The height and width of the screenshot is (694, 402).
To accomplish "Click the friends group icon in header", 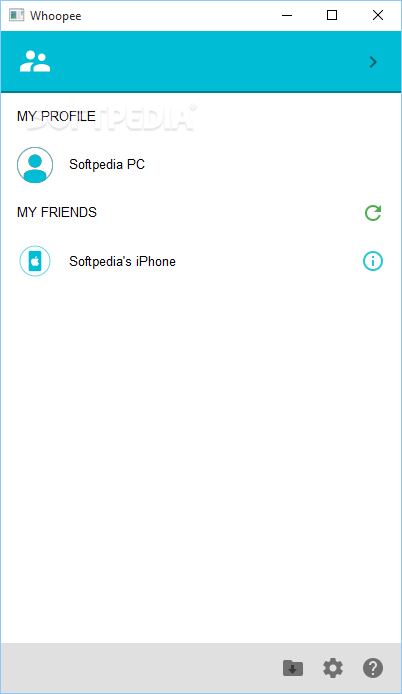I will tap(35, 62).
